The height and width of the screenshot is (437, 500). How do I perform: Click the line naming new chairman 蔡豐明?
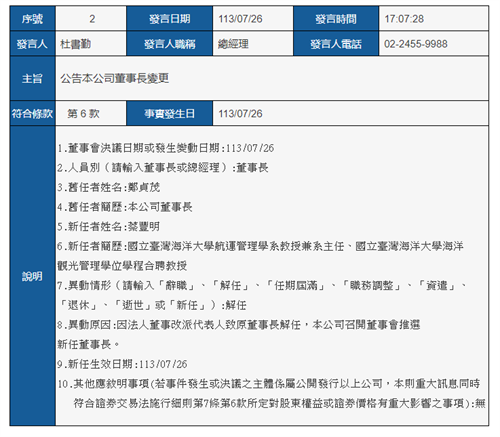[x=108, y=227]
